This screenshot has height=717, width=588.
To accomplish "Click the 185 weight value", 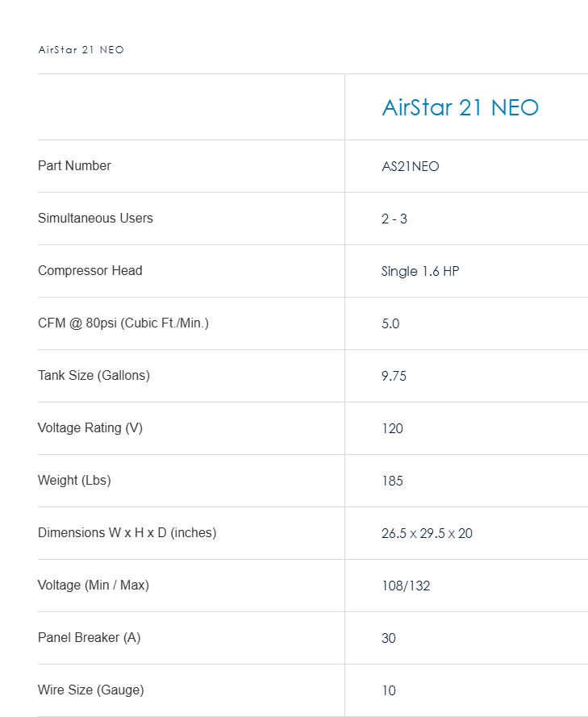I will pyautogui.click(x=392, y=481).
